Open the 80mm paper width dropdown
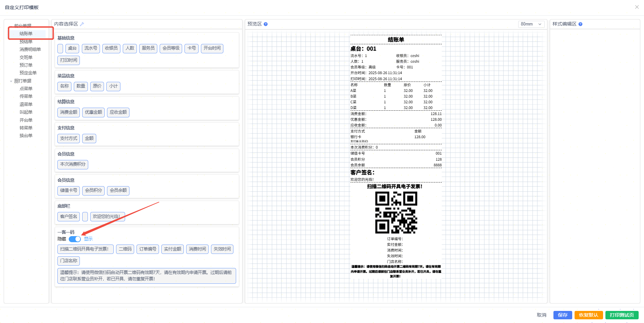644x323 pixels. (x=531, y=24)
